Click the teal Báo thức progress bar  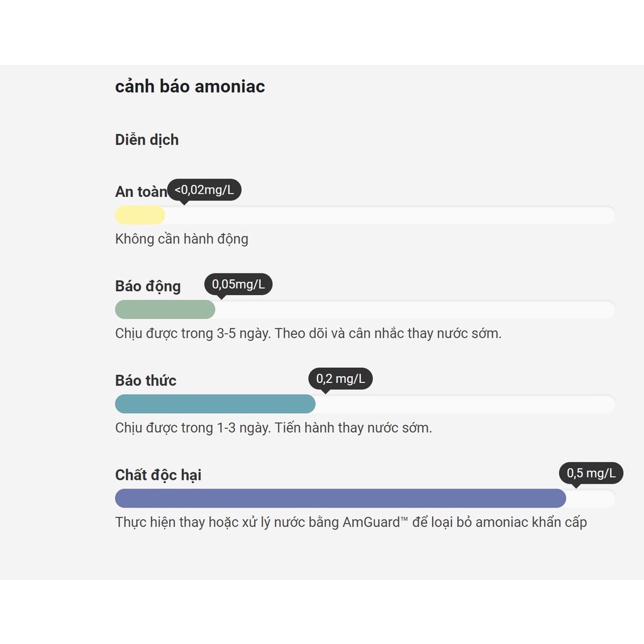click(x=215, y=404)
